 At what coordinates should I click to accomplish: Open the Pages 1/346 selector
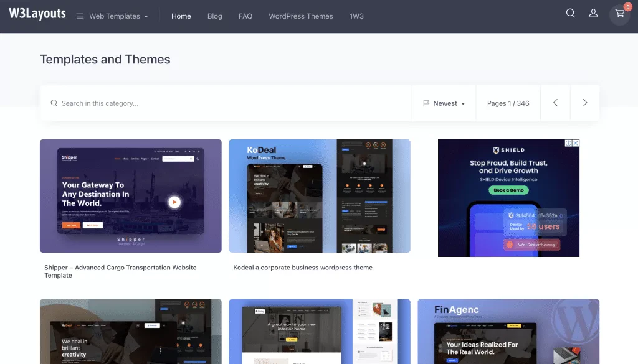508,103
